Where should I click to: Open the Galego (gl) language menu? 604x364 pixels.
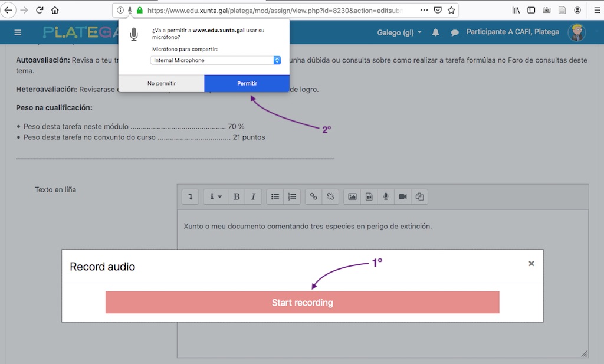click(x=399, y=32)
